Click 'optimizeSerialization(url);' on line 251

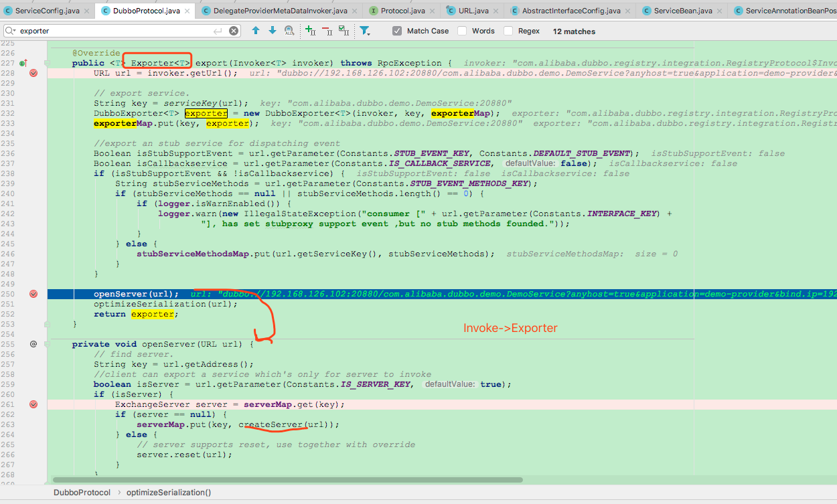(x=166, y=304)
